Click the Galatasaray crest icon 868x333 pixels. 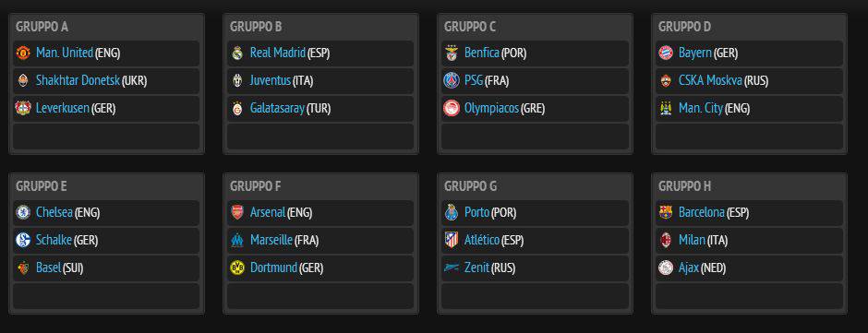click(x=237, y=109)
